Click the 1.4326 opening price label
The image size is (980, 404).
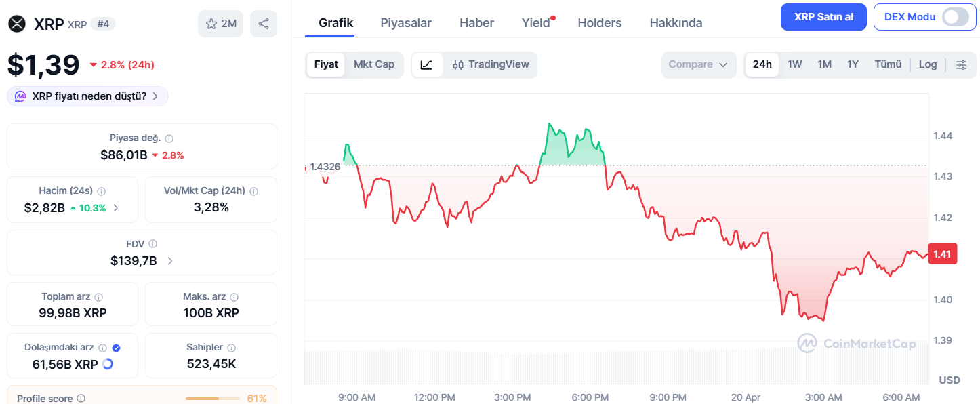325,167
